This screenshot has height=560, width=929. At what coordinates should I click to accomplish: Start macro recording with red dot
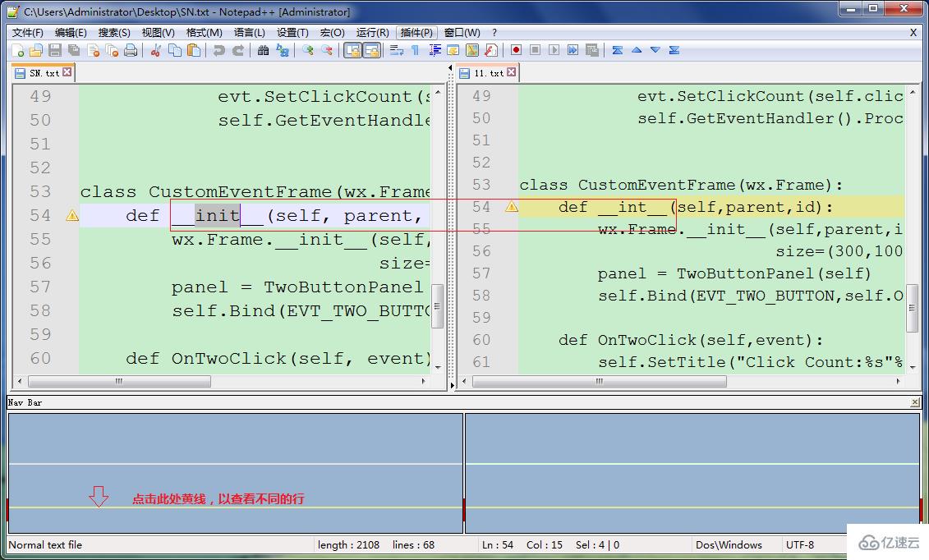516,50
